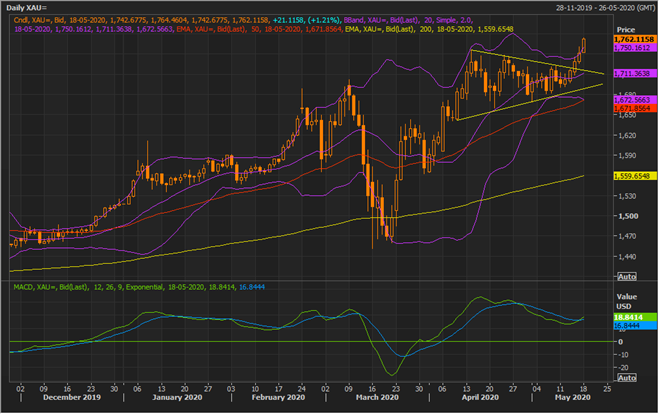The height and width of the screenshot is (414, 659).
Task: Select the 1,711.3638 middle band price tag
Action: [635, 74]
